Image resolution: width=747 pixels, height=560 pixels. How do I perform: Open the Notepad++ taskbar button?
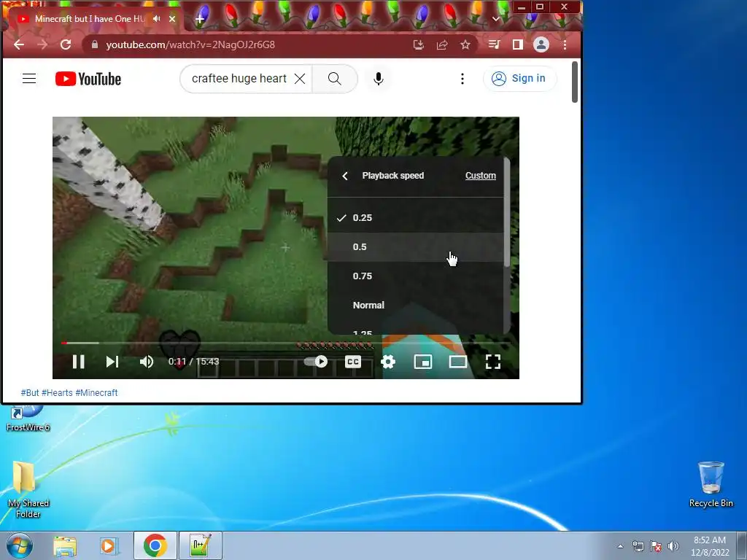[200, 545]
